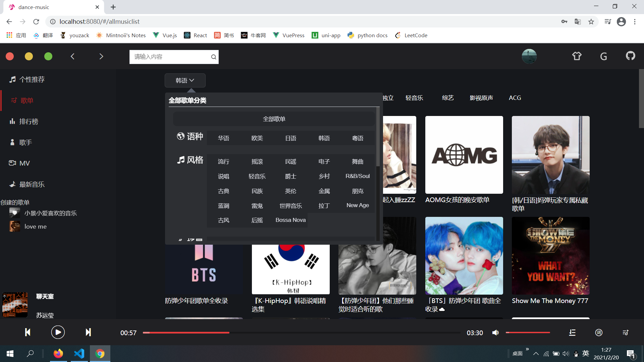Open Show Me The Money 777 playlist
This screenshot has height=362, width=644.
(x=550, y=256)
